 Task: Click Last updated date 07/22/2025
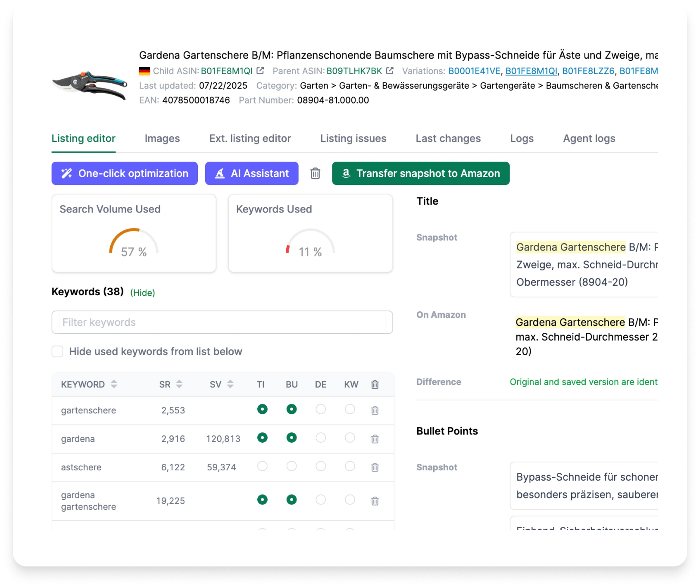tap(223, 85)
